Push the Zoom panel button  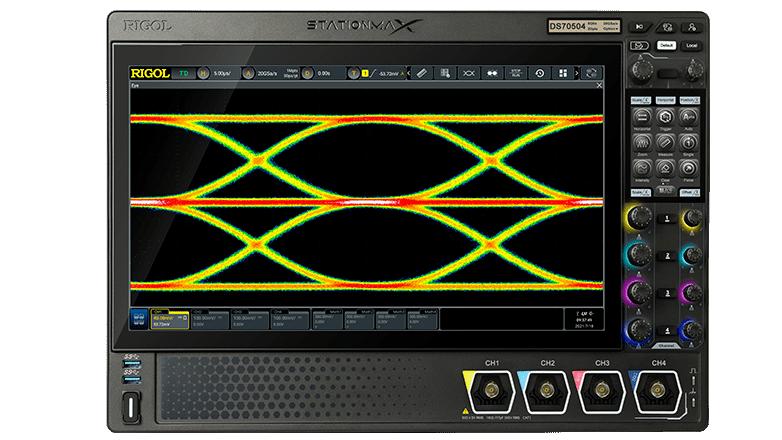[x=642, y=143]
